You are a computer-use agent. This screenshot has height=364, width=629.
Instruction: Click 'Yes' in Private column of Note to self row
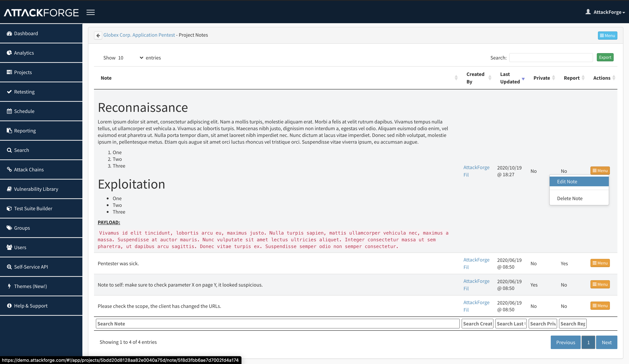534,285
